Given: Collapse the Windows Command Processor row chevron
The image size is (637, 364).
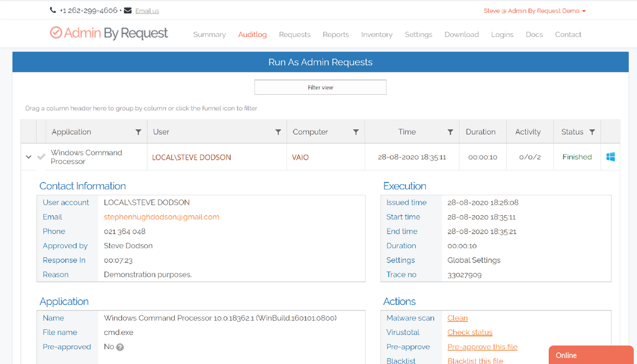Looking at the screenshot, I should point(29,157).
